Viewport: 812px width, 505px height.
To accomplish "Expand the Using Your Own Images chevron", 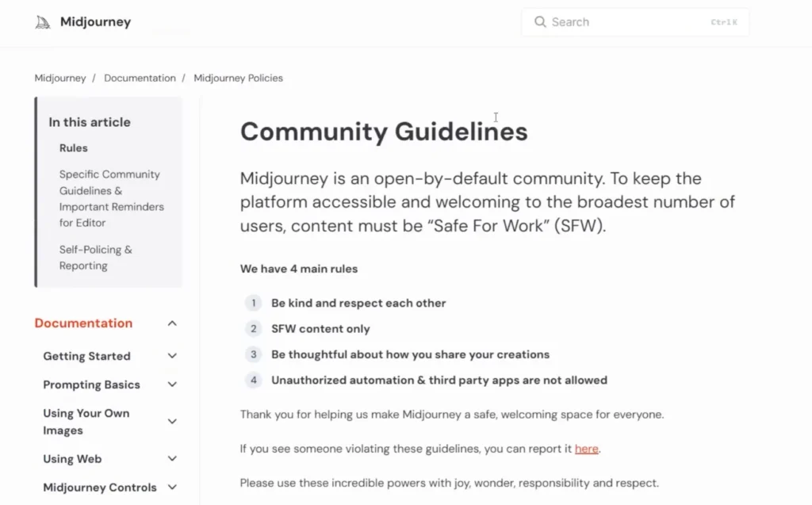I will pyautogui.click(x=172, y=421).
